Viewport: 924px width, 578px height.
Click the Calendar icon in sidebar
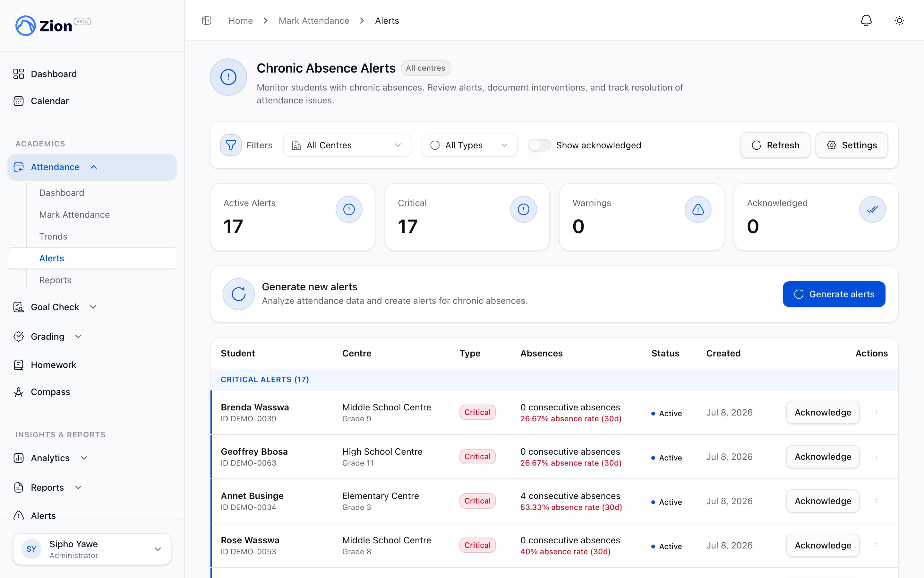[19, 101]
